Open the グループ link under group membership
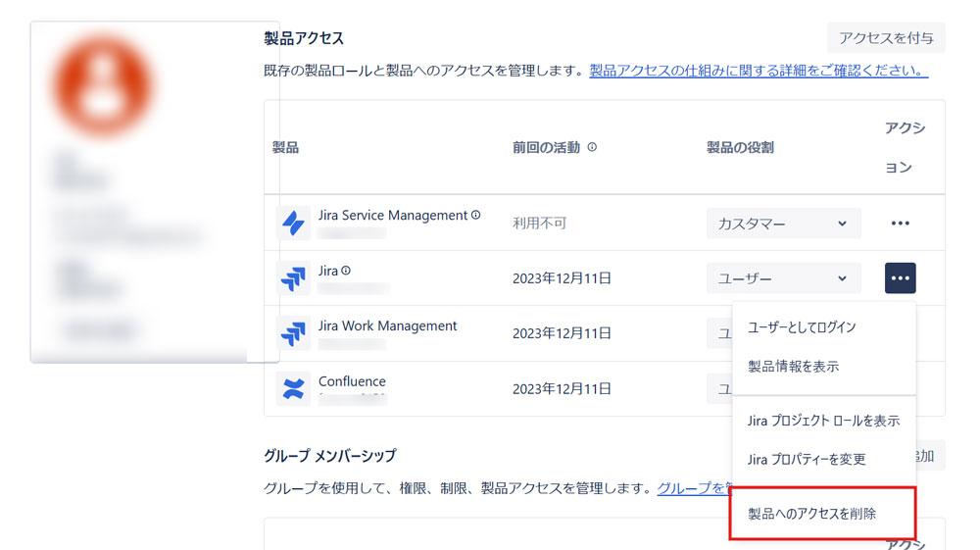 695,488
